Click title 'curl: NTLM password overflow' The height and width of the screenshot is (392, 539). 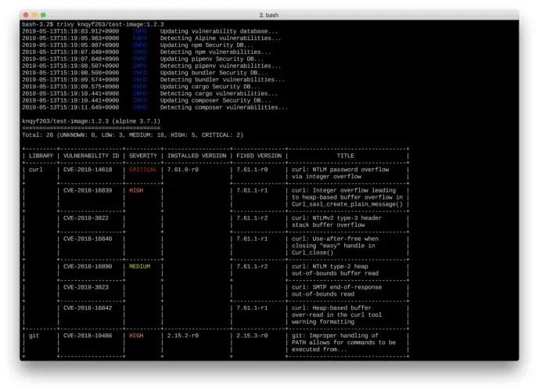340,170
